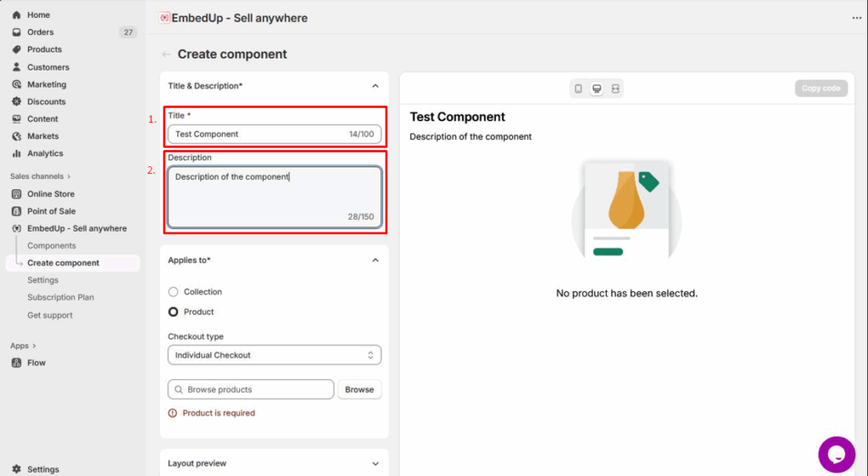868x476 pixels.
Task: Select the Product radio button
Action: (x=174, y=312)
